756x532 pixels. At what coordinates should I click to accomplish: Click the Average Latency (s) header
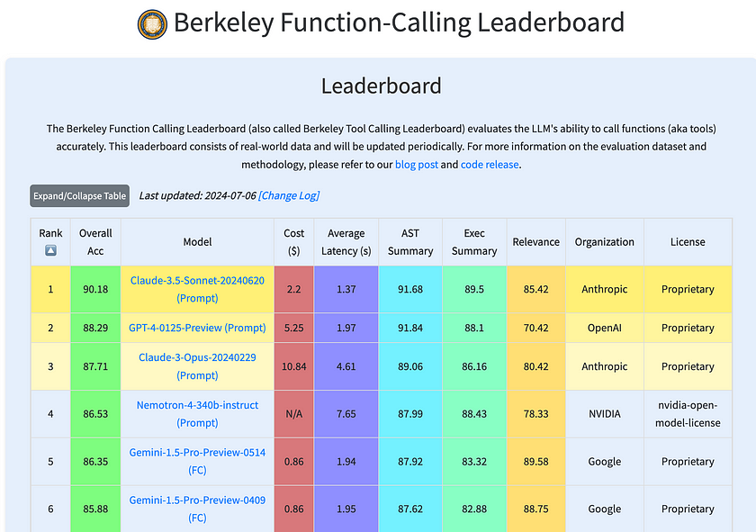pos(346,242)
